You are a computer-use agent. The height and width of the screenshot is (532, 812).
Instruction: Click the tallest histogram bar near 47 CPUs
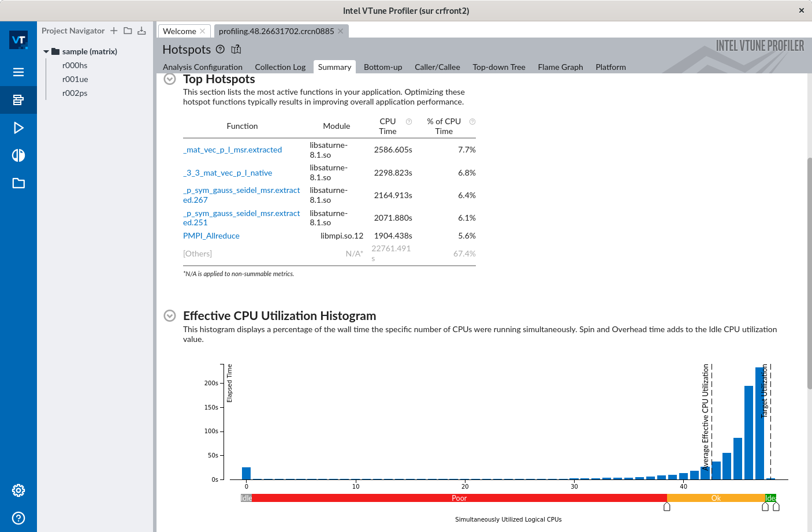[x=759, y=423]
